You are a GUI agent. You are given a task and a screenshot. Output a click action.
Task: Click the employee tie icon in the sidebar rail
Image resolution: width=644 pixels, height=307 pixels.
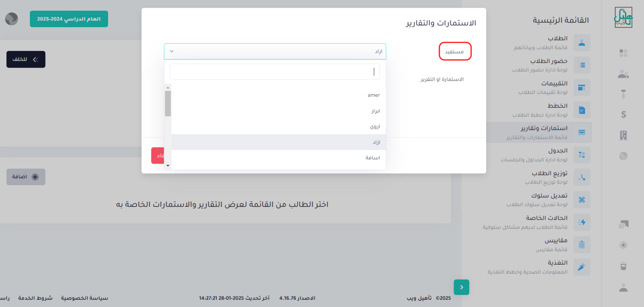click(623, 94)
